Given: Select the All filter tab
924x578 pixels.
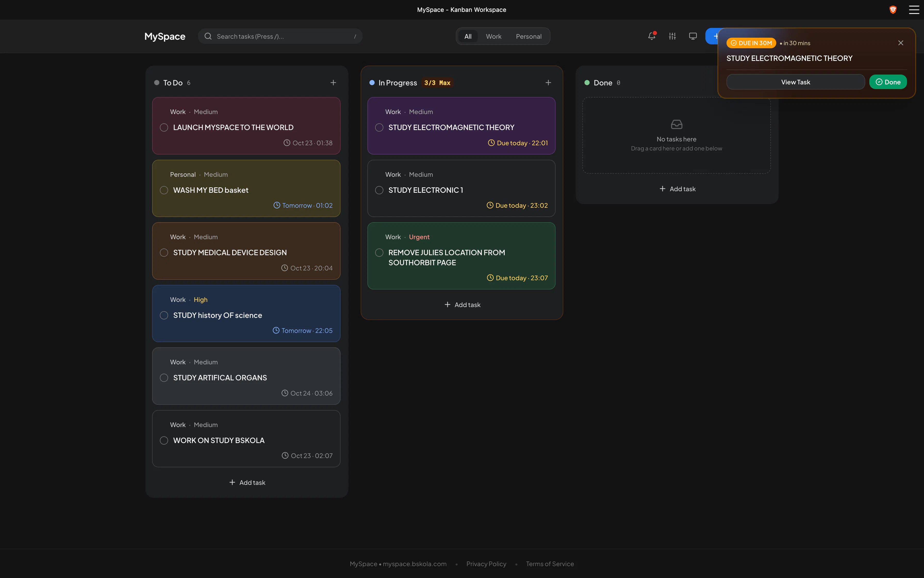Looking at the screenshot, I should [468, 36].
